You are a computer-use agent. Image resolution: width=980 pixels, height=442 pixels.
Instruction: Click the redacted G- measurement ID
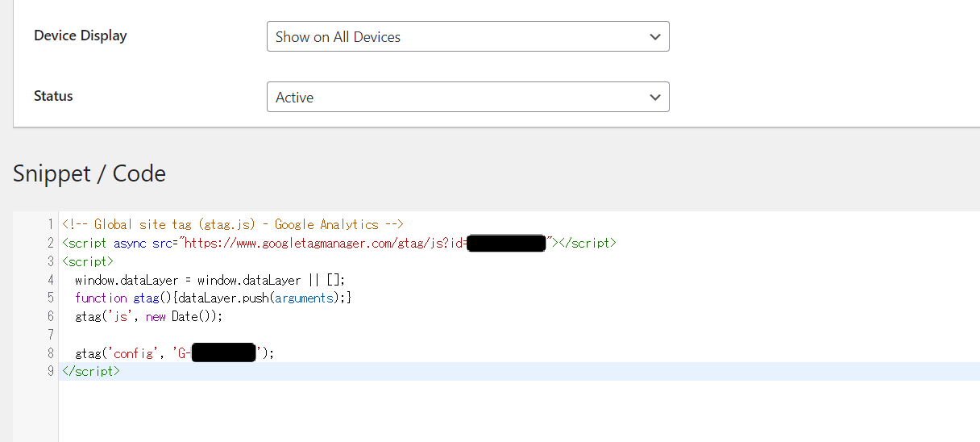pyautogui.click(x=223, y=353)
